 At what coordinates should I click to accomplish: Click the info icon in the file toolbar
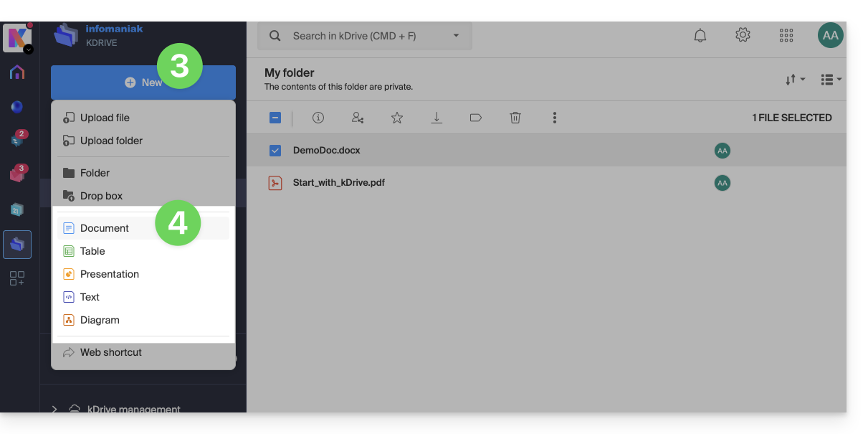pyautogui.click(x=318, y=118)
